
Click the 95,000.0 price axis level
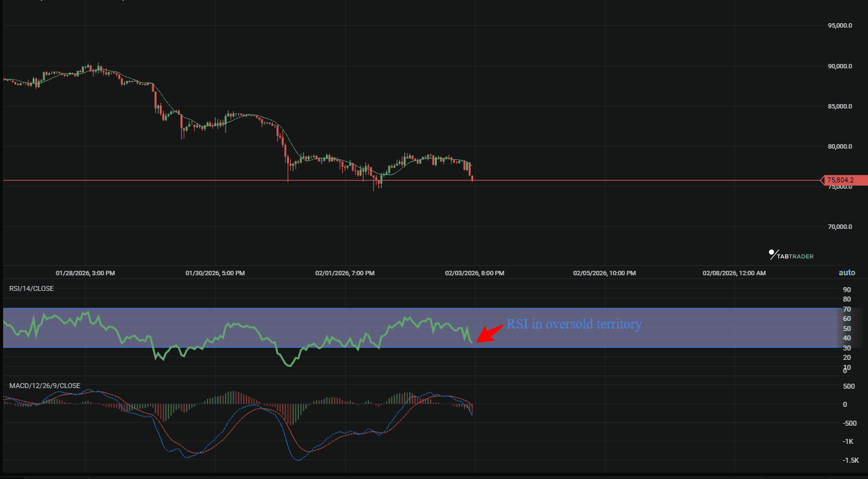coord(839,25)
